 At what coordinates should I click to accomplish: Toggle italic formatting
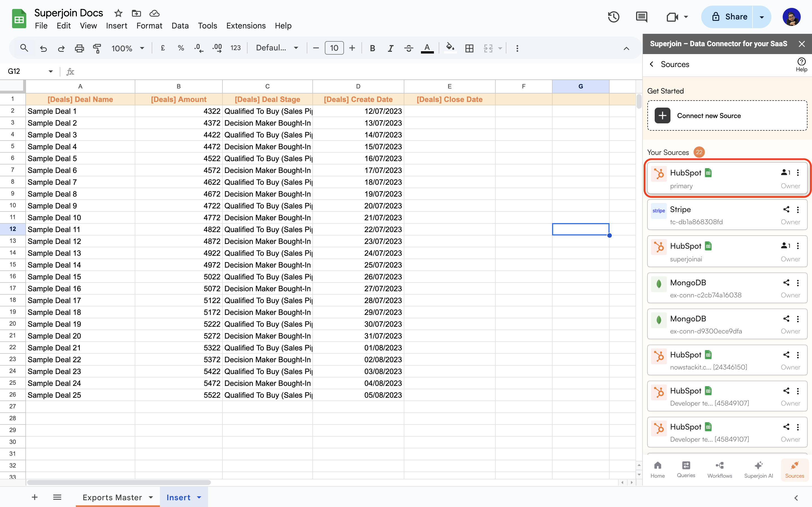[x=390, y=48]
